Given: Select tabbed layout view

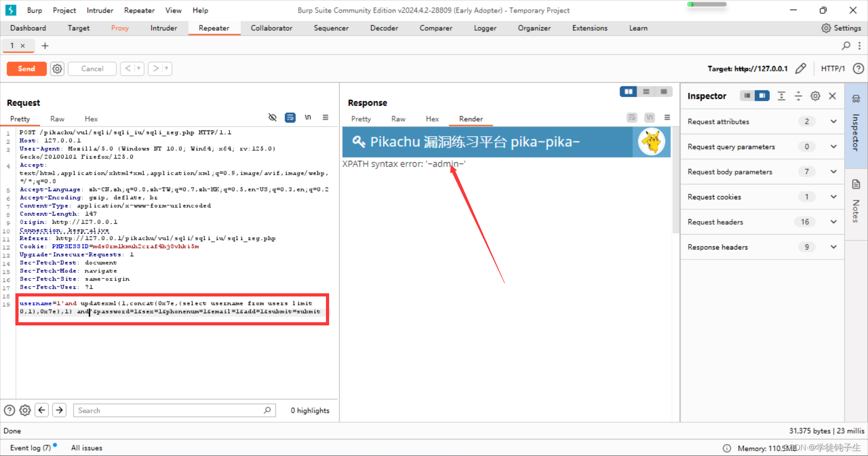Looking at the screenshot, I should click(664, 92).
